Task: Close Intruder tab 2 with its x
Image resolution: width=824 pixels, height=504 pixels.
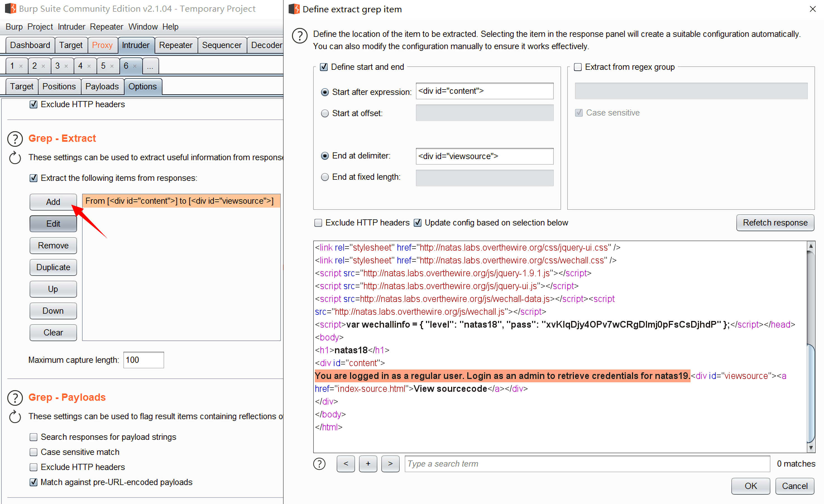Action: [44, 66]
